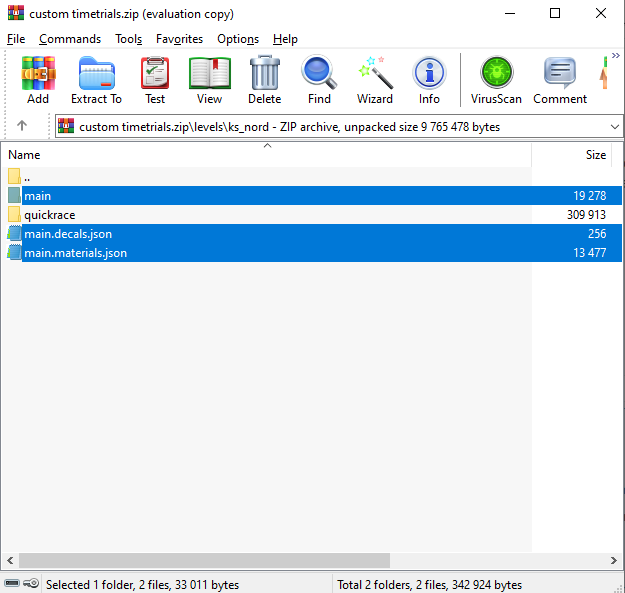This screenshot has height=593, width=625.
Task: Open the address bar path dropdown
Action: pyautogui.click(x=615, y=127)
